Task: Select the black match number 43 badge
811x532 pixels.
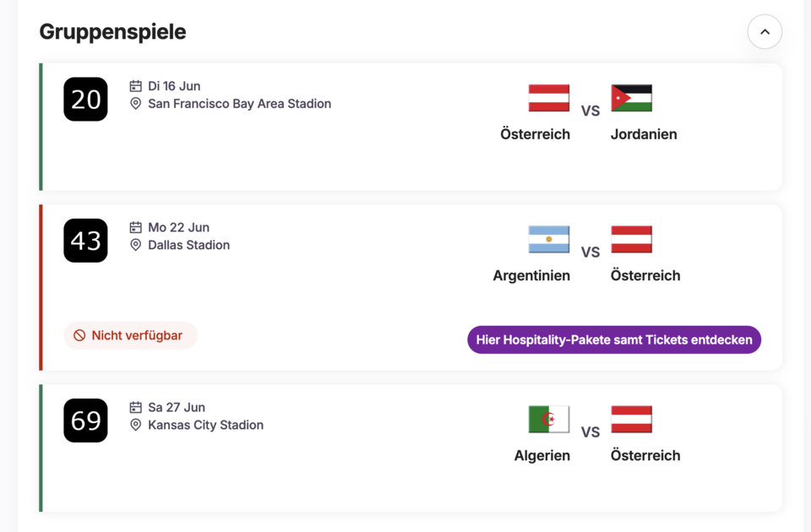Action: click(85, 241)
